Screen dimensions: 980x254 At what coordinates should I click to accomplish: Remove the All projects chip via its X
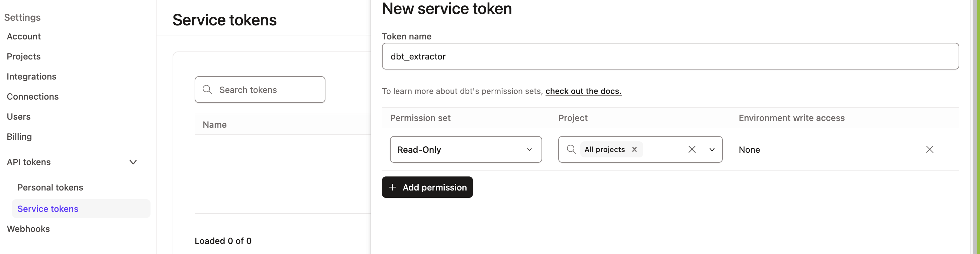tap(634, 149)
